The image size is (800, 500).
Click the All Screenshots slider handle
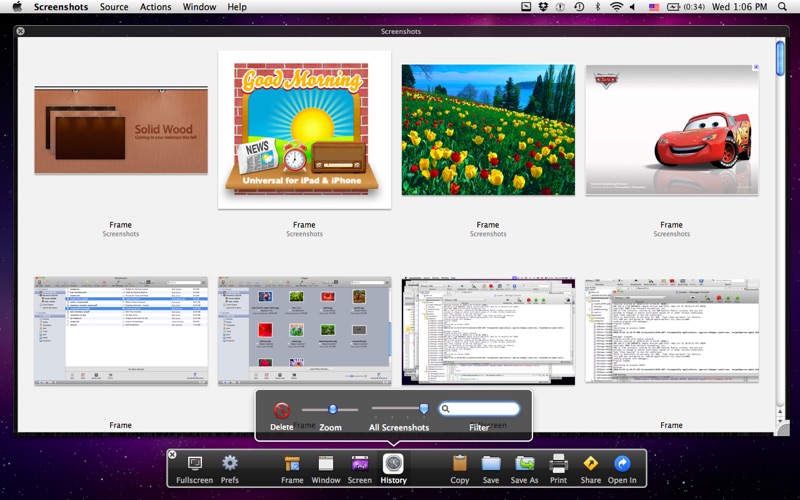point(424,409)
